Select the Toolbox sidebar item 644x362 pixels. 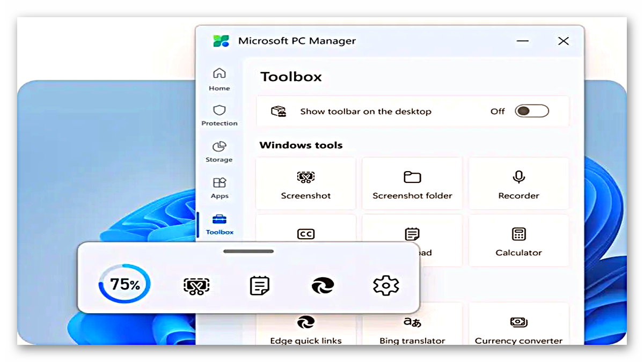coord(219,225)
